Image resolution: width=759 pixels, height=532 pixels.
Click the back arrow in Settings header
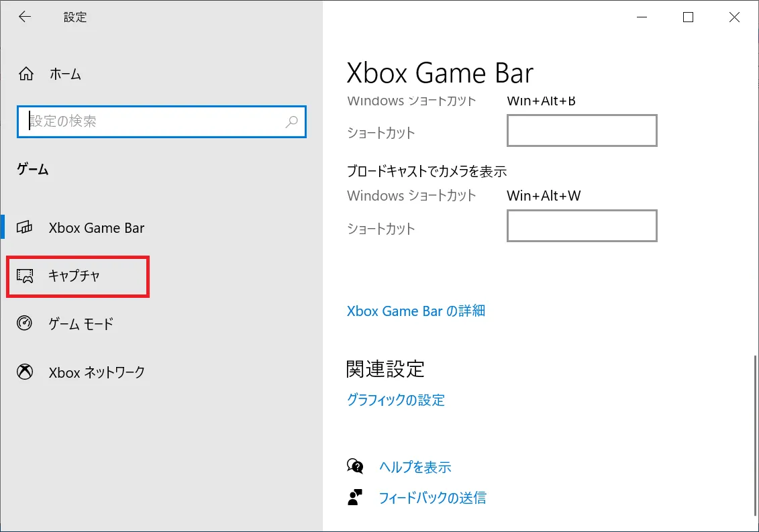tap(25, 17)
